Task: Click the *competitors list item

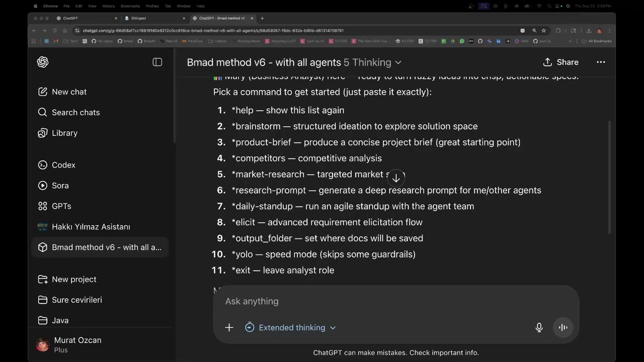Action: click(x=306, y=158)
